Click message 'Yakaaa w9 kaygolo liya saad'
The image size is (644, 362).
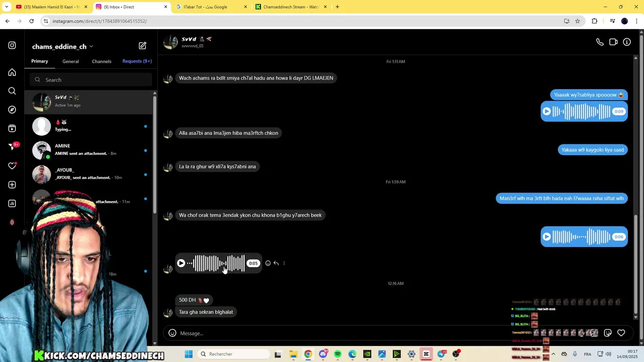pos(592,150)
